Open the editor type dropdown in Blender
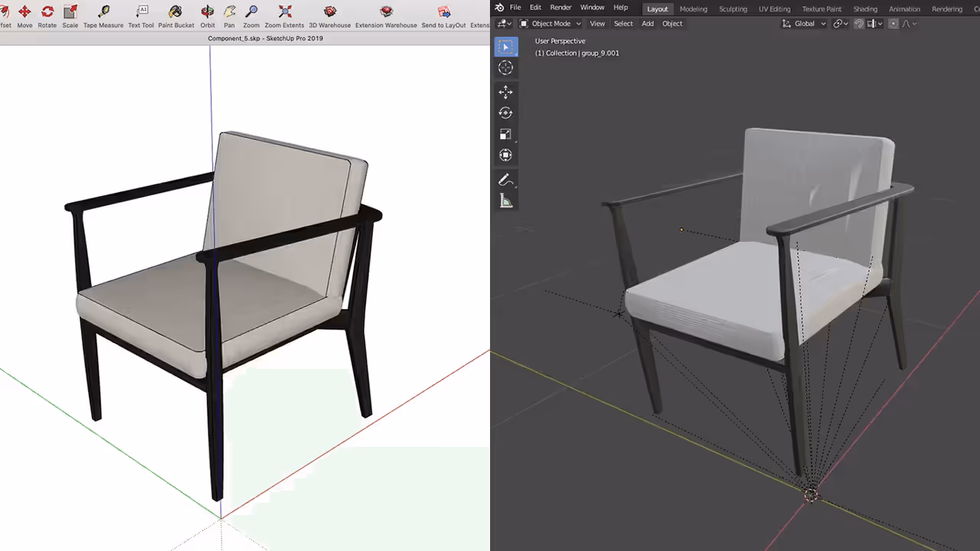980x551 pixels. tap(504, 24)
